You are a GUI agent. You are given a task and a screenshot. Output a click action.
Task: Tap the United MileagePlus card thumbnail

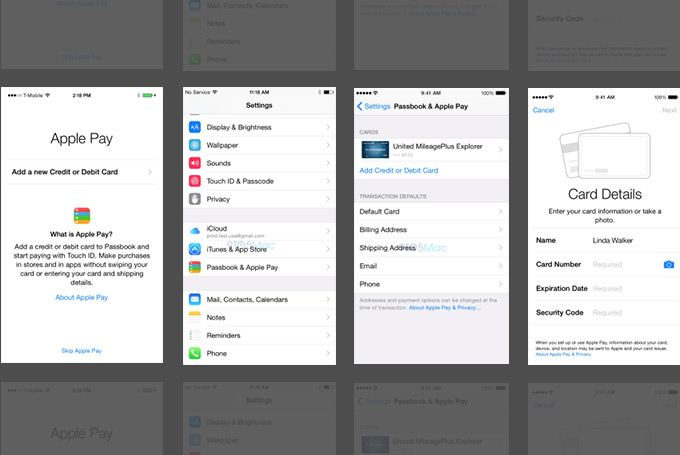pyautogui.click(x=375, y=150)
